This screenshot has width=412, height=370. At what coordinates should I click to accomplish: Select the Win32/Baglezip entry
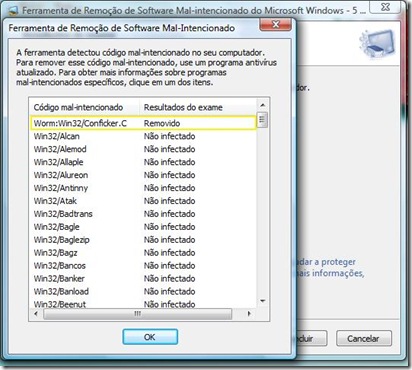click(x=62, y=240)
